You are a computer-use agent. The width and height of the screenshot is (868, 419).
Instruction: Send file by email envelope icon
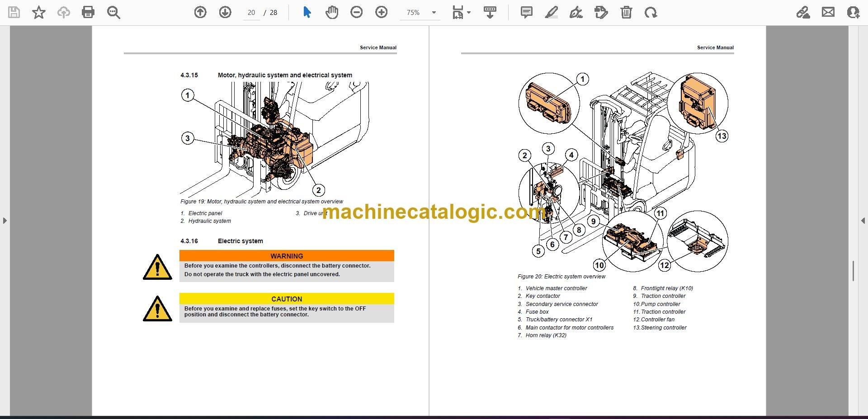point(828,12)
